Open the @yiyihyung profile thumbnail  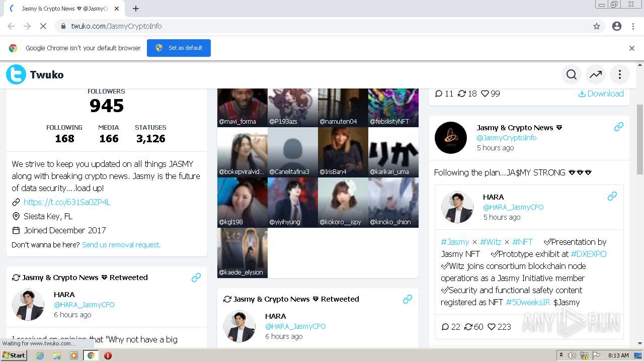pos(293,203)
